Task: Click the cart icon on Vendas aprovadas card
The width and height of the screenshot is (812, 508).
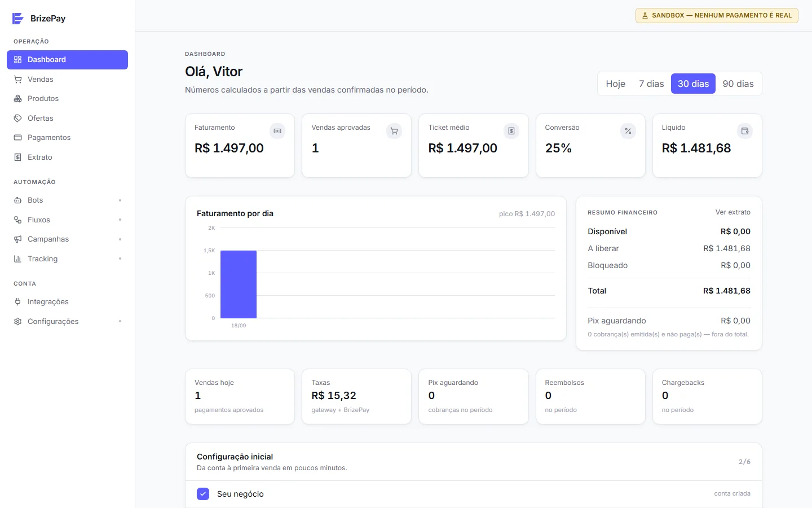Action: (394, 131)
